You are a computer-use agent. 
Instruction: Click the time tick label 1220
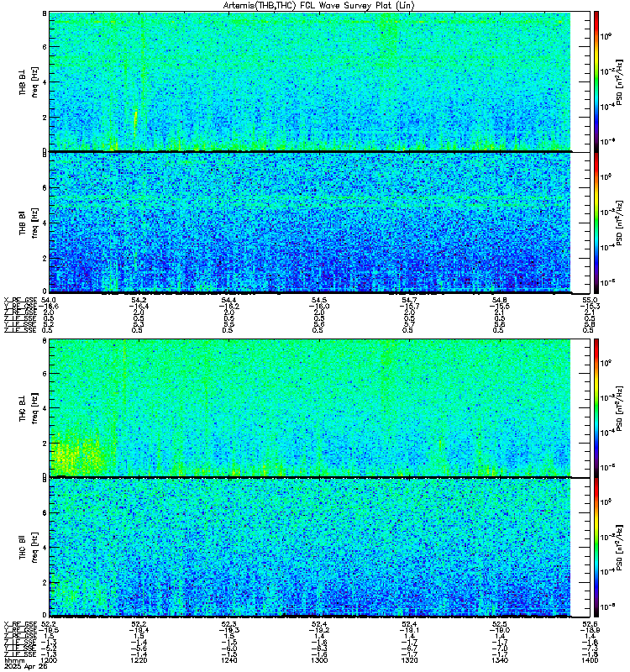pyautogui.click(x=139, y=660)
